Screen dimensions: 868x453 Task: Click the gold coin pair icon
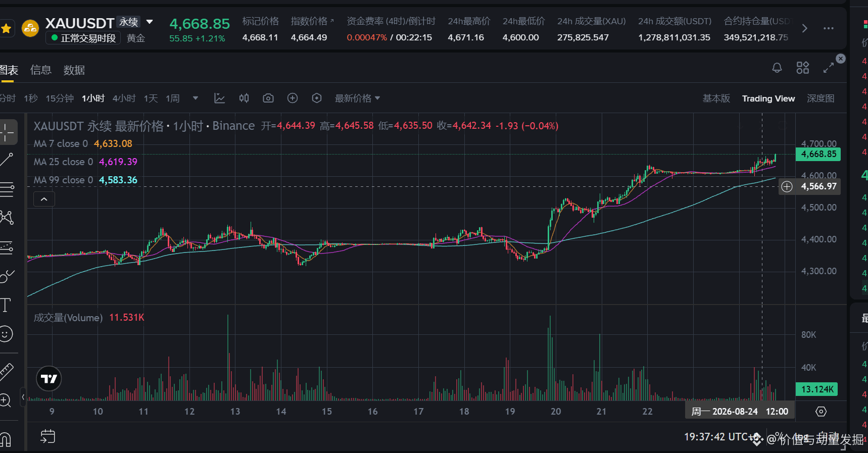(x=30, y=29)
